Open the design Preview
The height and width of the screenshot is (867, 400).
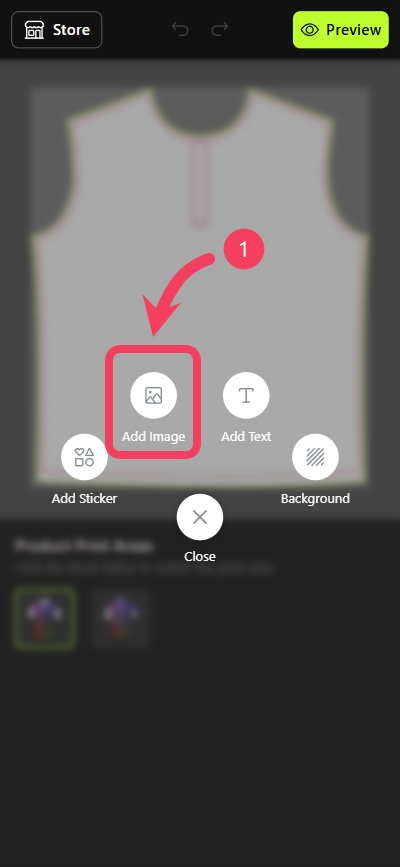(x=341, y=30)
